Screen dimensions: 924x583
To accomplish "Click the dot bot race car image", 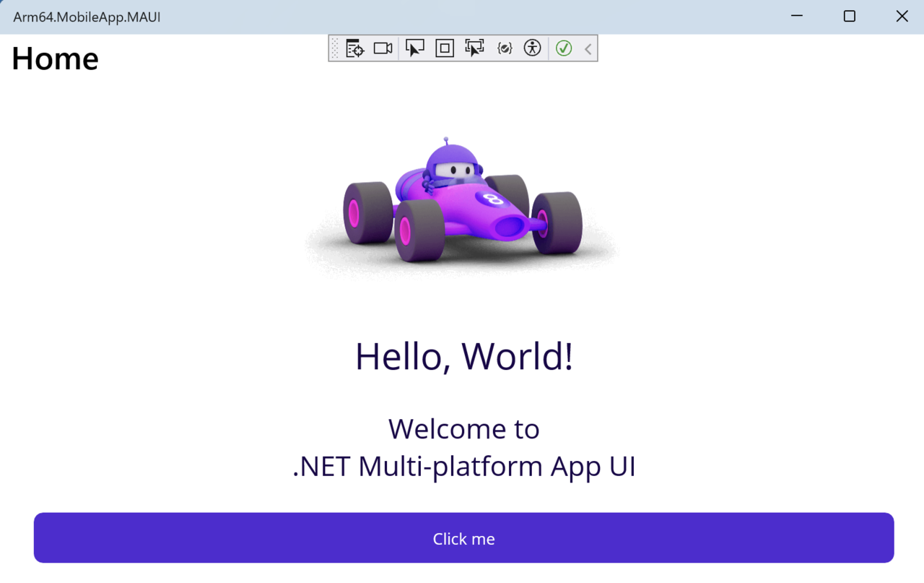I will (462, 210).
